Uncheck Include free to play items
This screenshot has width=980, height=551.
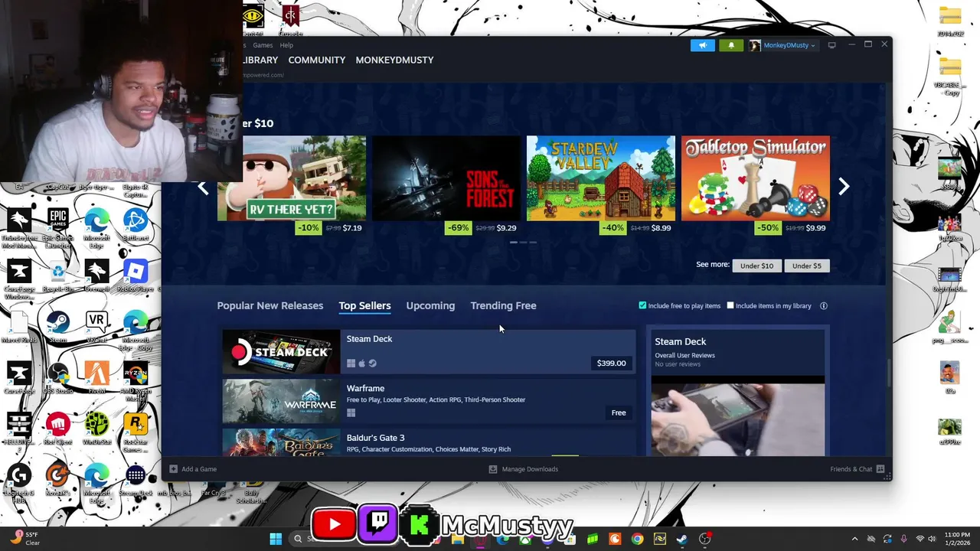coord(642,305)
